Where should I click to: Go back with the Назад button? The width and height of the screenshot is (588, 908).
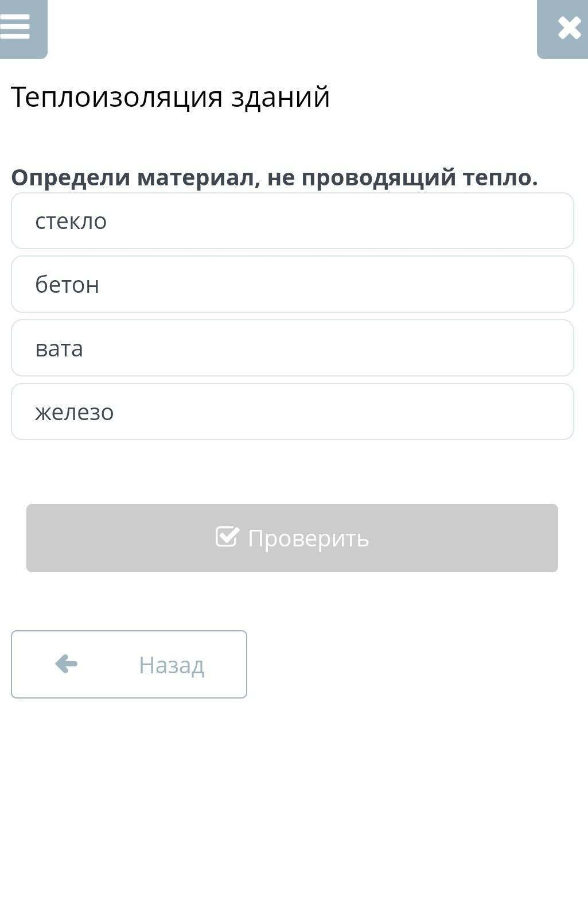(x=129, y=665)
